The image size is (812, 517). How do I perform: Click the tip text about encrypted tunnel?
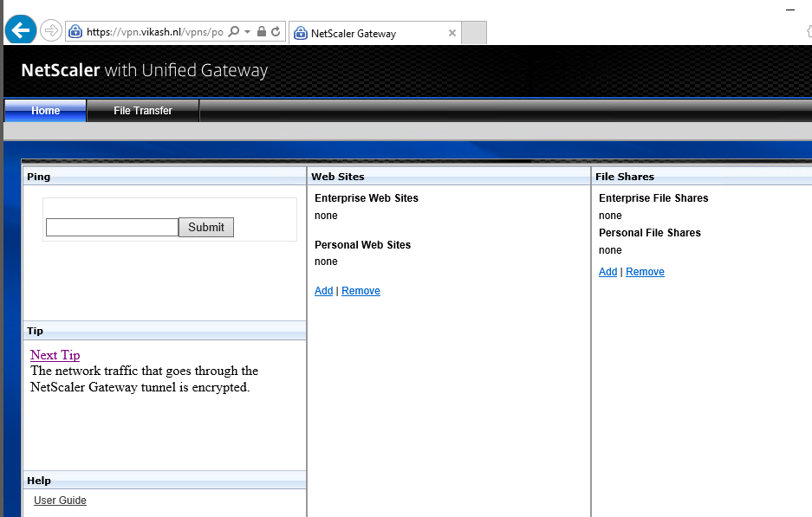[x=144, y=378]
